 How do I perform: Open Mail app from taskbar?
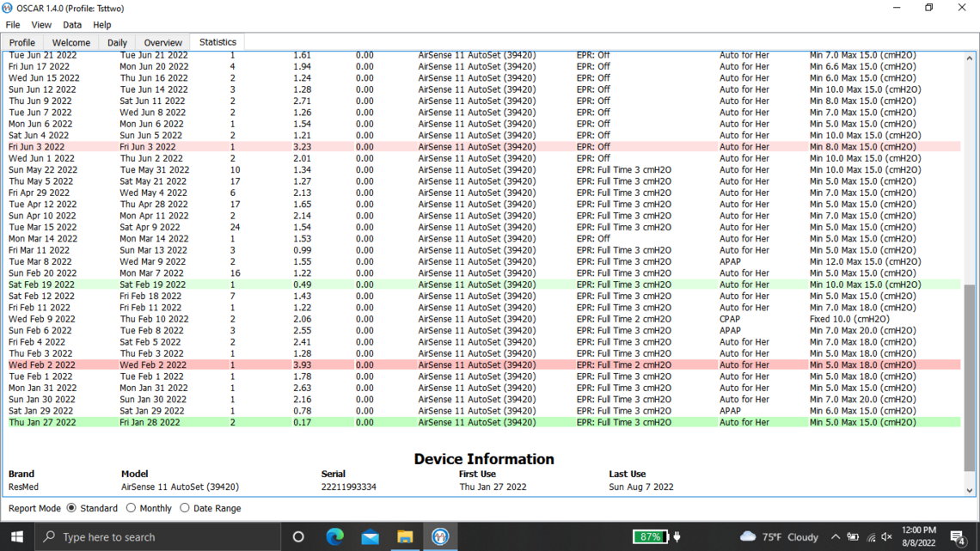pyautogui.click(x=370, y=536)
